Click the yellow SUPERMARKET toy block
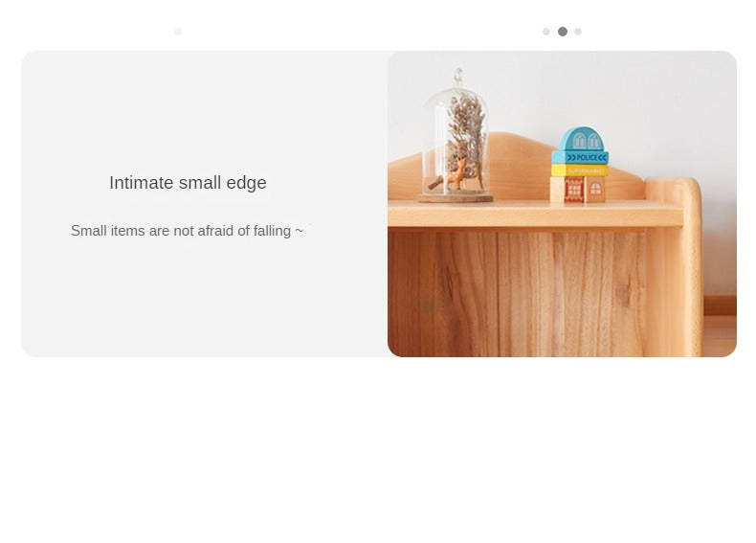The height and width of the screenshot is (543, 756). (580, 170)
